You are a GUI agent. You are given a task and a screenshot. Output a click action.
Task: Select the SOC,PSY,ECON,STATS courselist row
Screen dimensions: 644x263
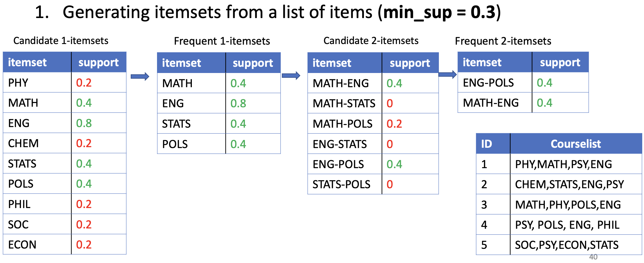pos(559,245)
